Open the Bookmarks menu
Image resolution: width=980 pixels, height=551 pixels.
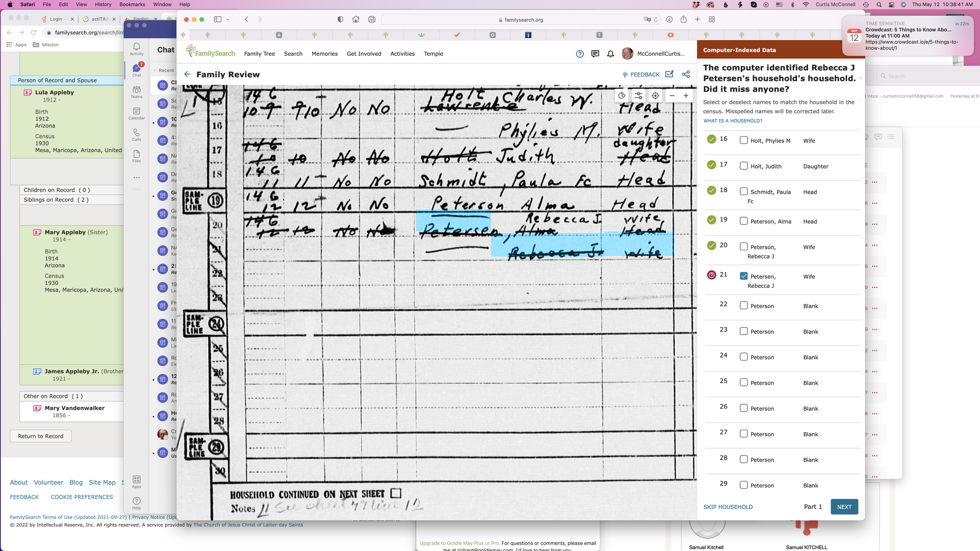click(x=132, y=4)
